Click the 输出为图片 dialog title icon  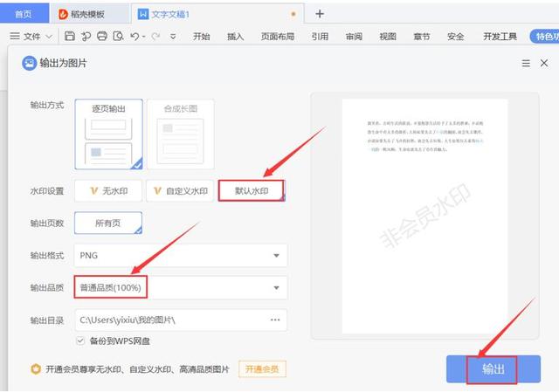coord(29,64)
